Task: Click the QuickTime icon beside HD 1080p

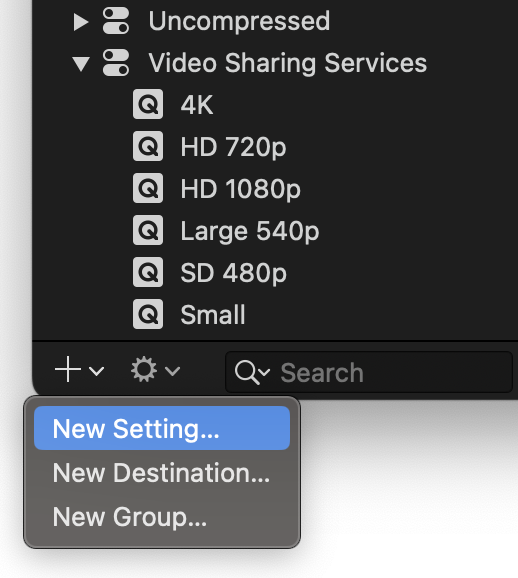Action: (x=148, y=188)
